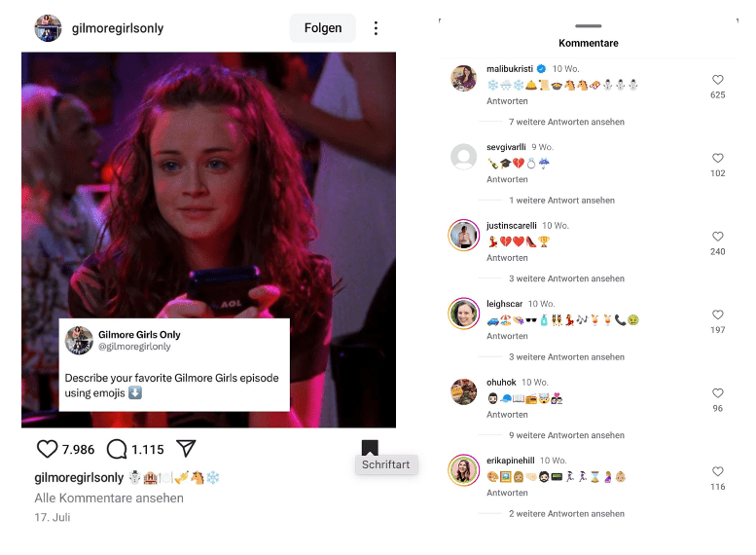Like sevgivarlli's comment heart
The image size is (756, 555).
(717, 158)
